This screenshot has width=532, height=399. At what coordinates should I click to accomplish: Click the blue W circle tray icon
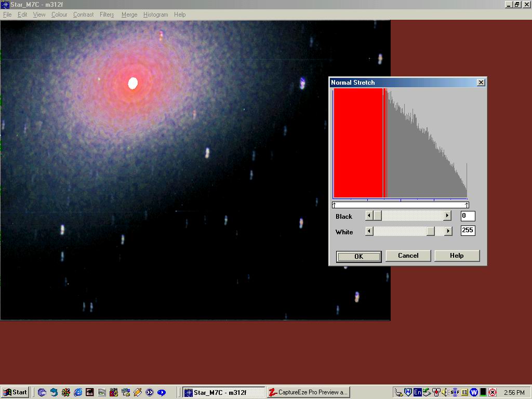[x=474, y=393]
